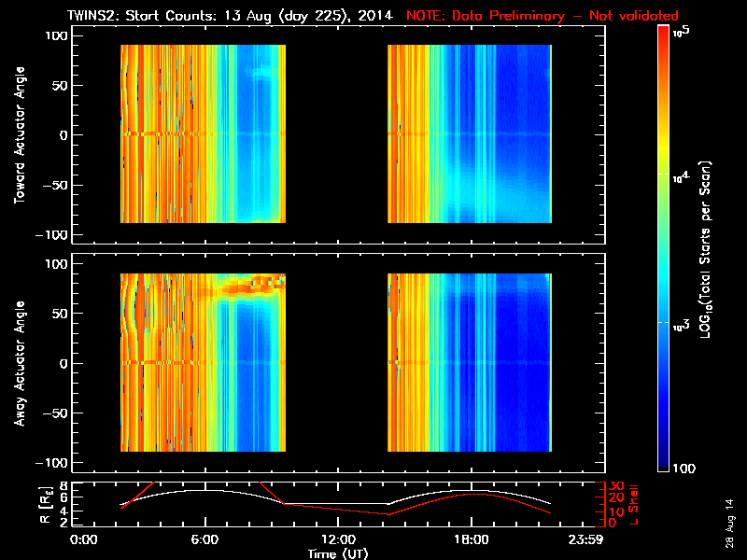
Task: Click the Time (UT) axis title
Action: [338, 553]
